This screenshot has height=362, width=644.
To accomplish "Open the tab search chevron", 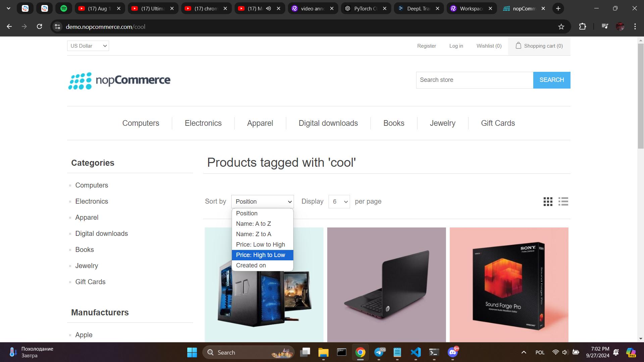I will (8, 8).
